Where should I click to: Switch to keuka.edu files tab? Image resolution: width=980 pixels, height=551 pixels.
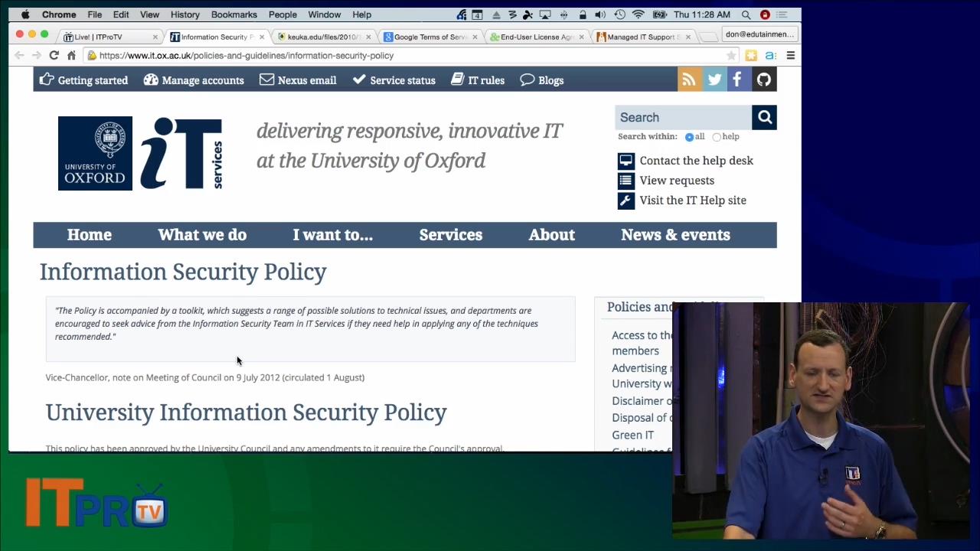click(323, 37)
